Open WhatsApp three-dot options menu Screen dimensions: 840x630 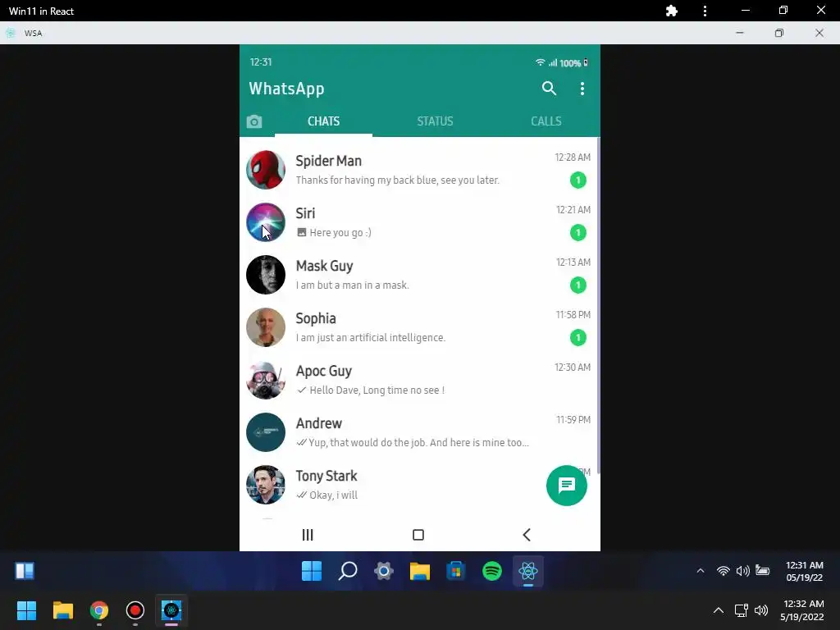click(582, 89)
